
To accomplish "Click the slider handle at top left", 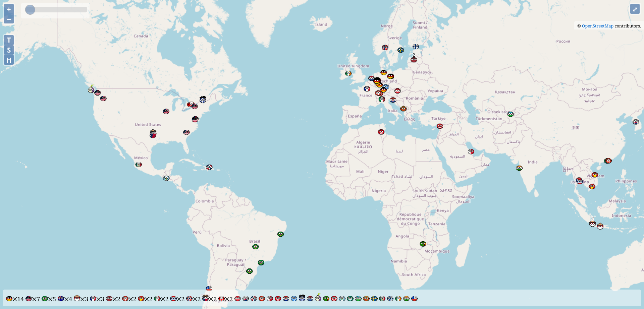I will coord(30,10).
